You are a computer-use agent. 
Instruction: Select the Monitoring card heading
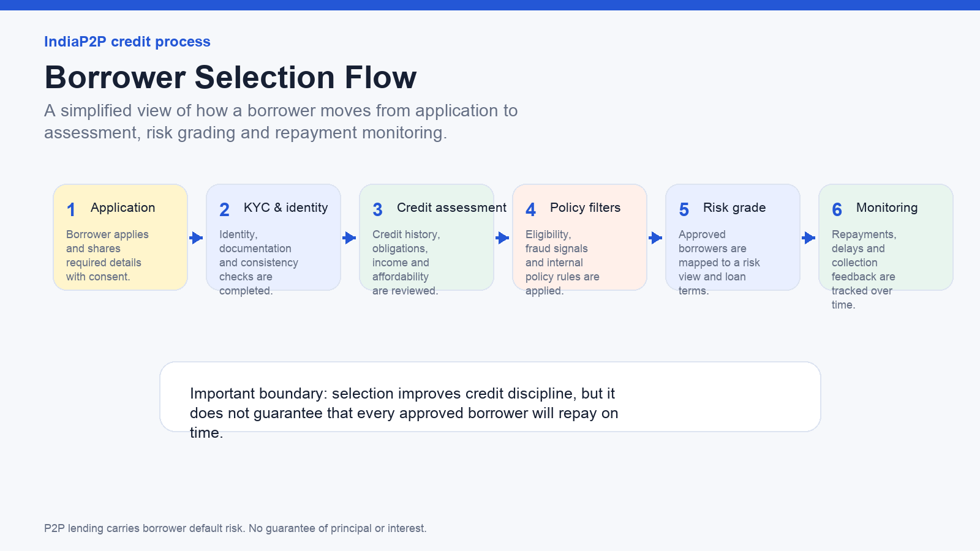[887, 208]
